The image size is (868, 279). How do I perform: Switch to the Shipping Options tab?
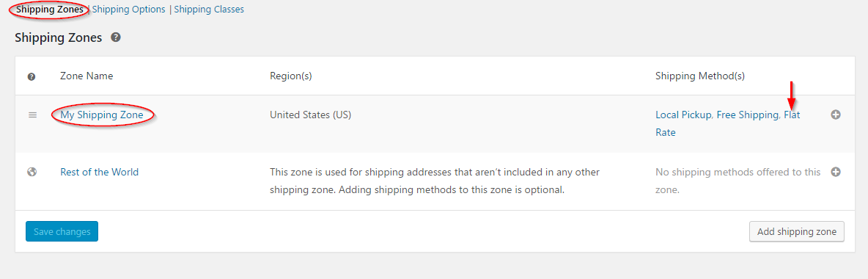pos(128,10)
